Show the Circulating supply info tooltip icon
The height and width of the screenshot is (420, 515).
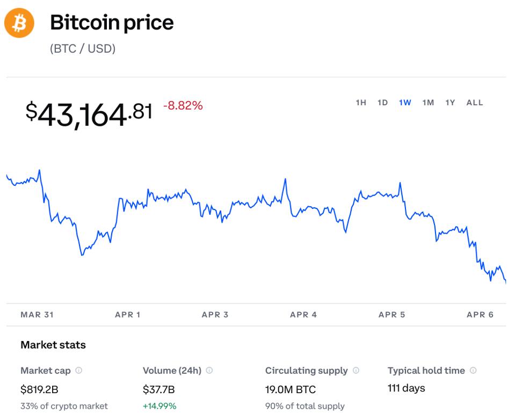point(356,371)
